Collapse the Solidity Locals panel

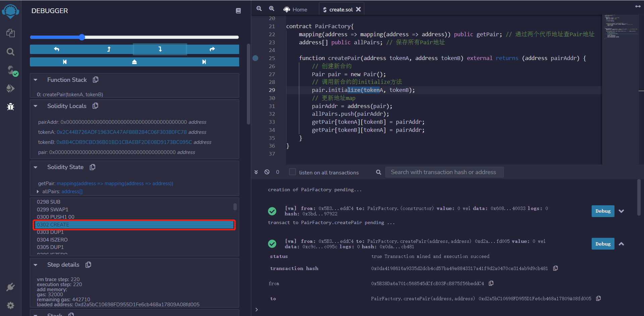pos(36,106)
